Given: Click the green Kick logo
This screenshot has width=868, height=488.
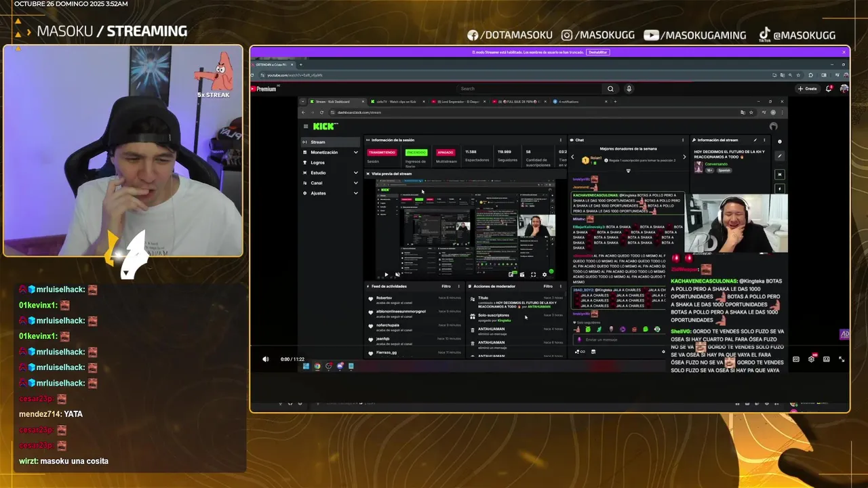Looking at the screenshot, I should click(x=325, y=126).
